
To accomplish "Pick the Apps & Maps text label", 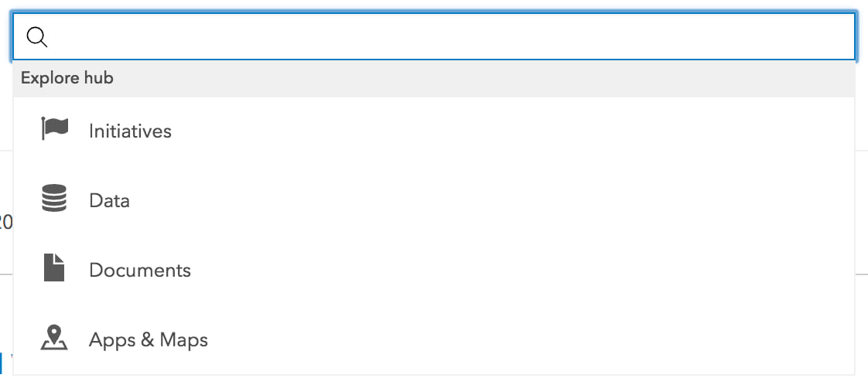I will tap(149, 339).
